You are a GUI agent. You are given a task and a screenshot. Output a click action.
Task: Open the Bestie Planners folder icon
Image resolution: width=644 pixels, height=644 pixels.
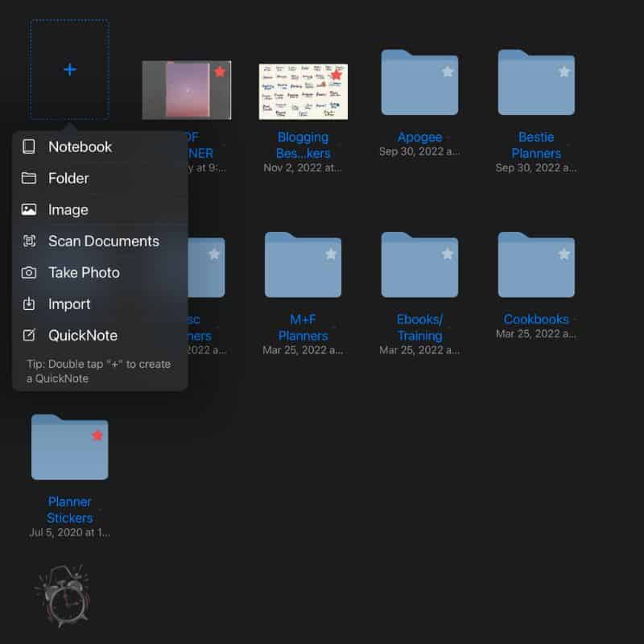point(536,82)
